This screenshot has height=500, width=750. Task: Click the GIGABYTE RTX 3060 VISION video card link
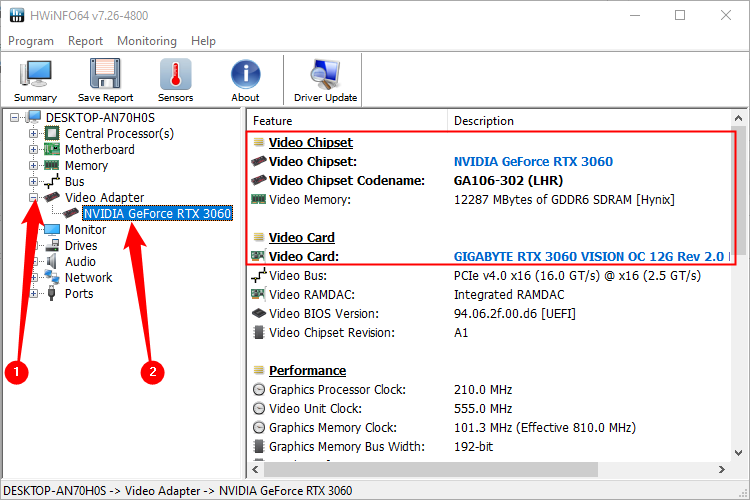pyautogui.click(x=590, y=257)
